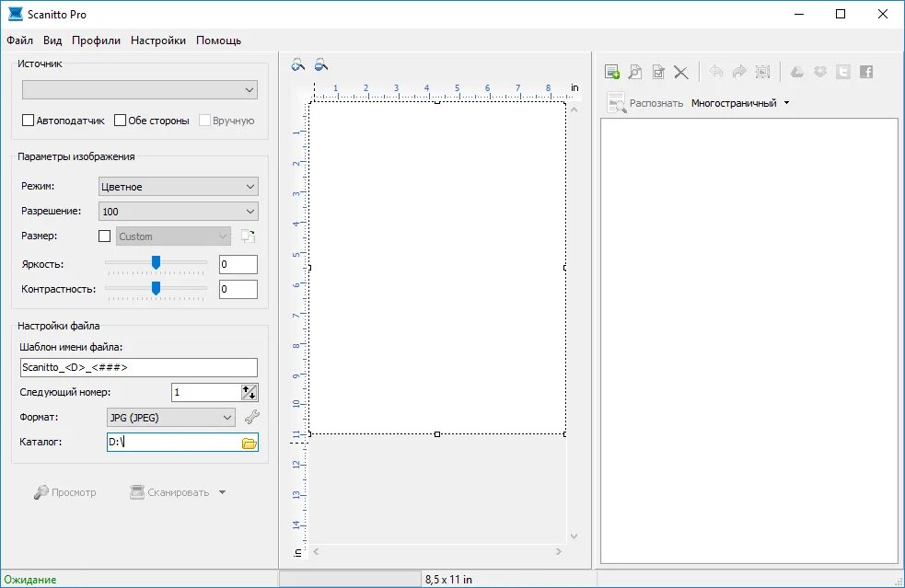Open format settings with the wrench icon
Image resolution: width=905 pixels, height=588 pixels.
(x=251, y=417)
